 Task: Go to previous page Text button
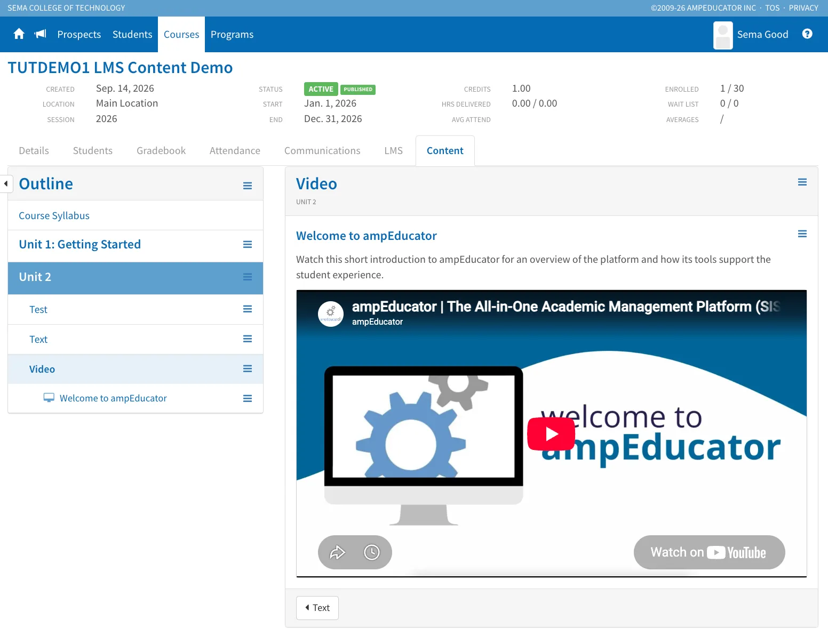(x=317, y=608)
